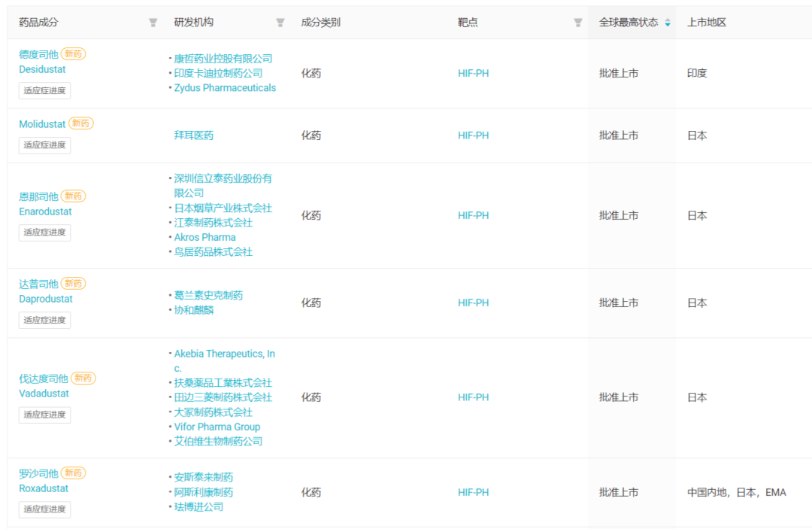812x529 pixels.
Task: Open 葛兰素史克制药 company link
Action: click(x=209, y=295)
